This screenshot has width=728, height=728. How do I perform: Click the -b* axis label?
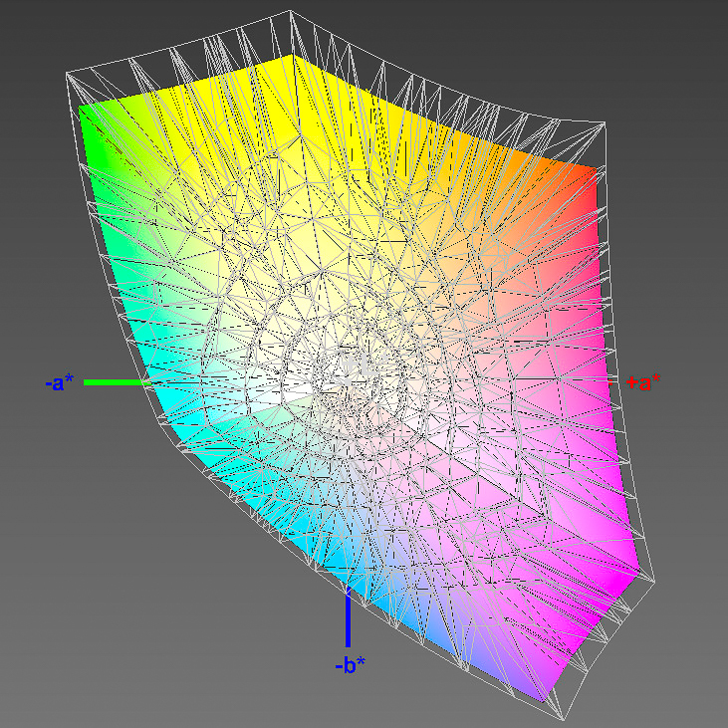click(x=351, y=666)
